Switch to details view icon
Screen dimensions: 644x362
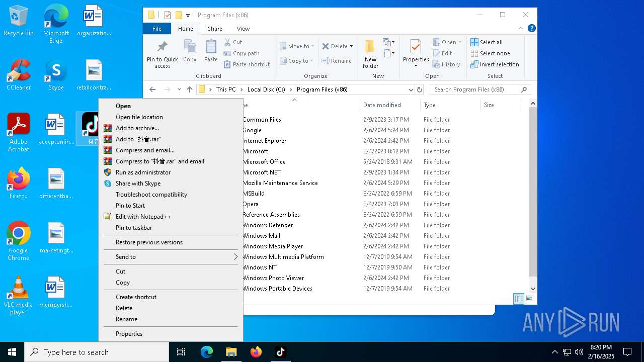coord(519,299)
